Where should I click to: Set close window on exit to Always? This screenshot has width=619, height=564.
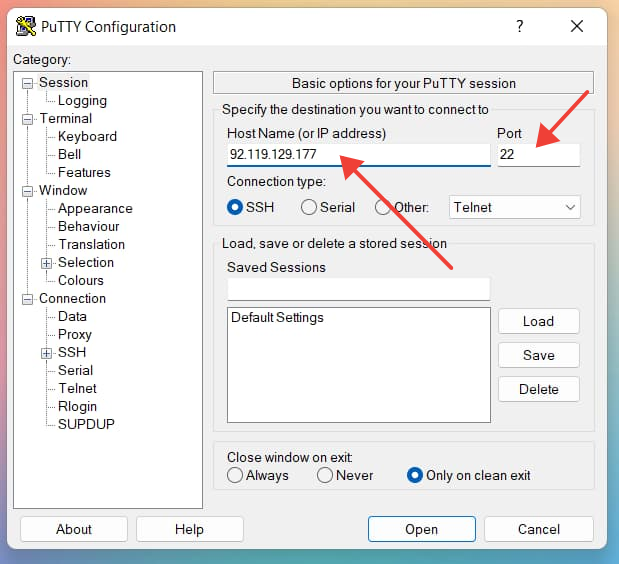click(236, 476)
